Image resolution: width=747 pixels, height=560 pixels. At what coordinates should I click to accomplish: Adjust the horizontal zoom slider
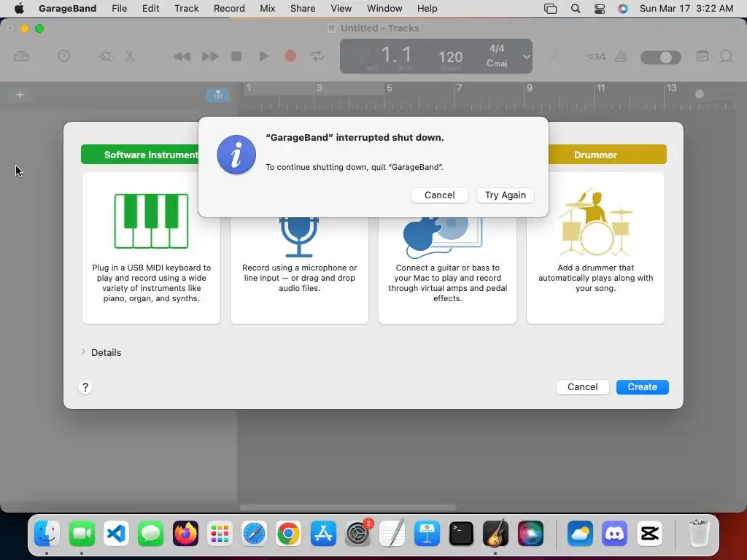[x=700, y=94]
